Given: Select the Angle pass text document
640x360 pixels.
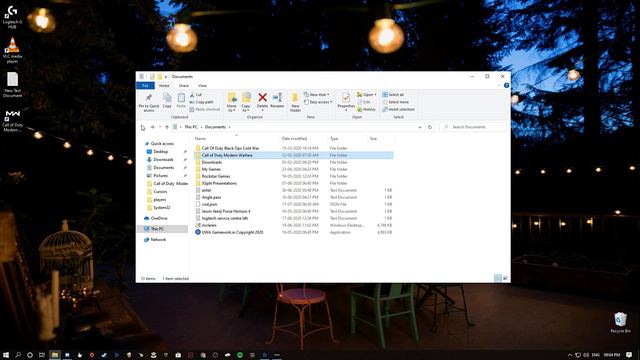Looking at the screenshot, I should 293,197.
